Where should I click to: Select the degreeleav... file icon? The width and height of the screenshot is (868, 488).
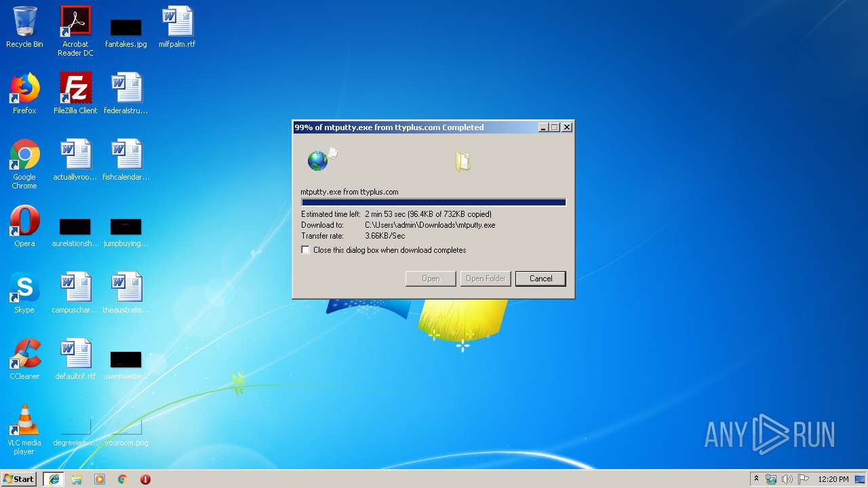(x=75, y=431)
